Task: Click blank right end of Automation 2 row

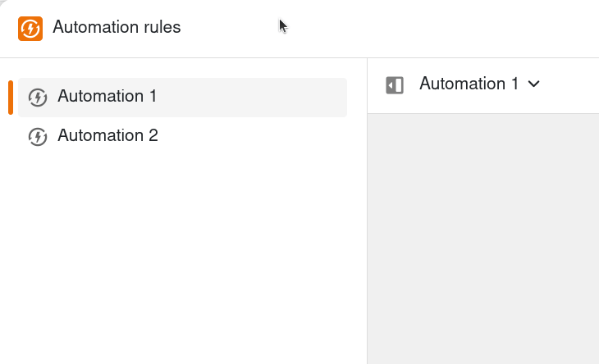Action: coord(312,137)
